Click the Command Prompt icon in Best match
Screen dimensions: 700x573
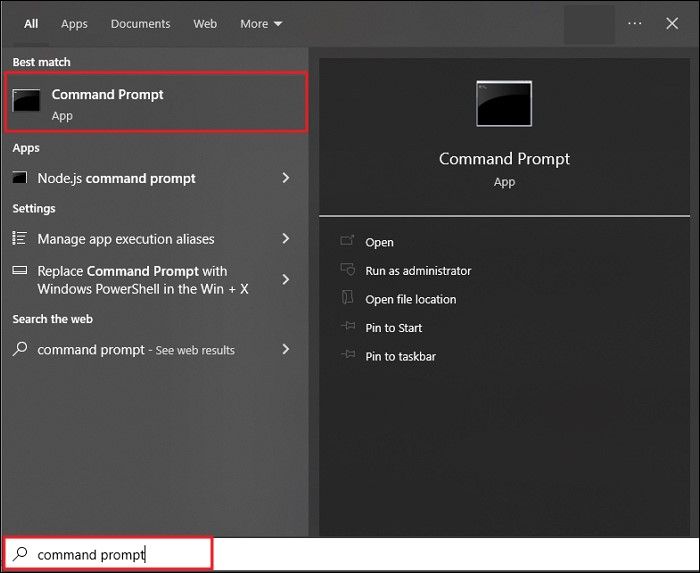pyautogui.click(x=26, y=100)
